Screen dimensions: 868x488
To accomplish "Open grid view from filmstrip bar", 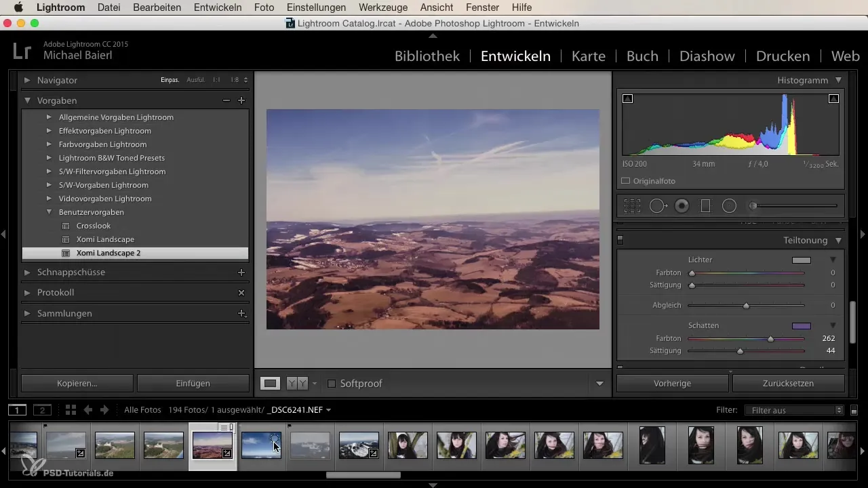I will 71,410.
